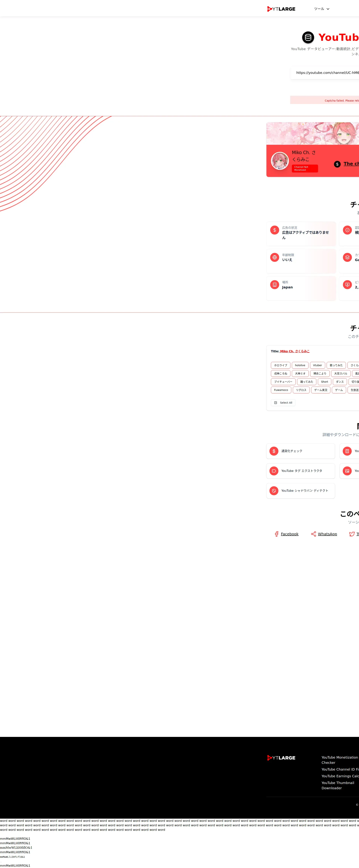Open the YouTube シャドウバン ディテクト tool
The image size is (359, 868).
coord(301,491)
